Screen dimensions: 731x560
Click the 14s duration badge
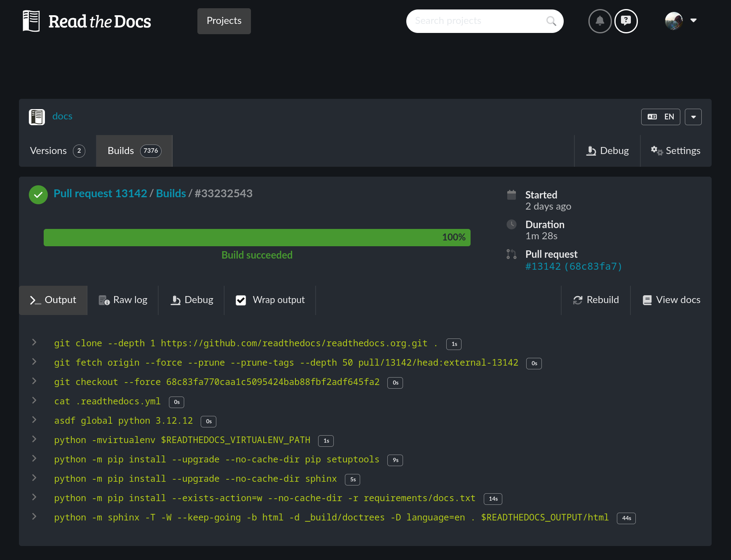point(493,499)
